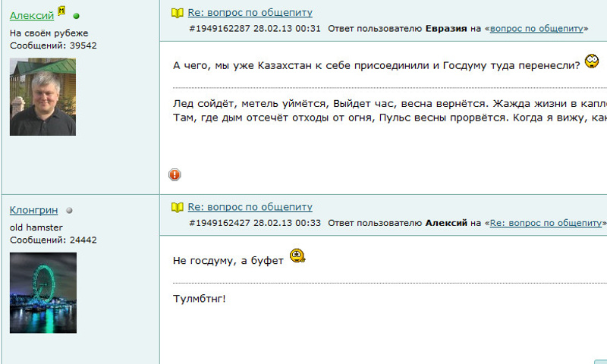The image size is (607, 364).
Task: Click post number #1949162427
Action: (219, 223)
